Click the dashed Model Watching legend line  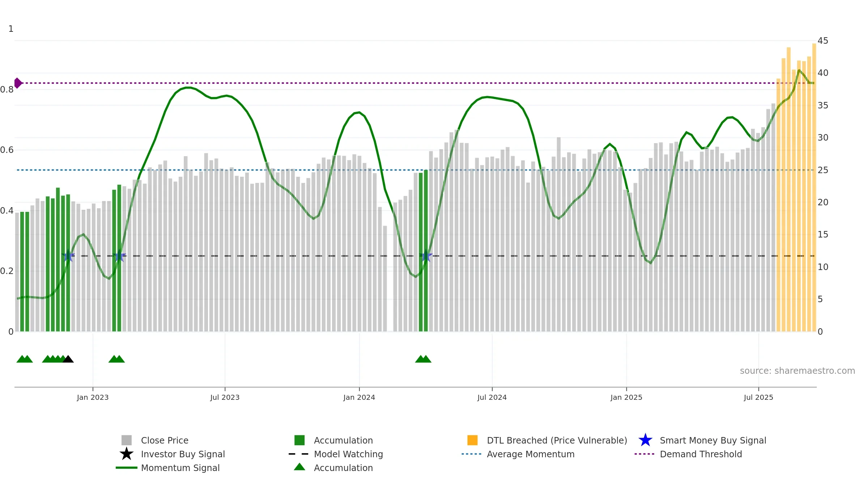click(x=299, y=454)
